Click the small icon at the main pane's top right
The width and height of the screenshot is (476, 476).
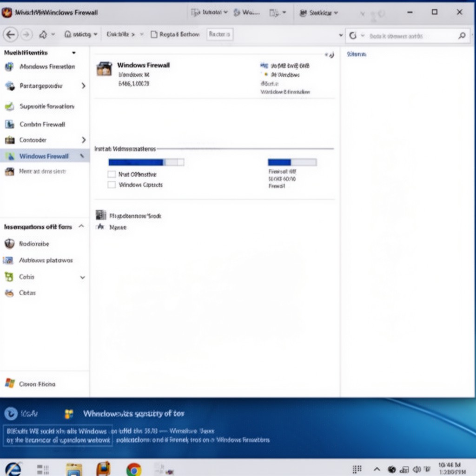coord(330,55)
